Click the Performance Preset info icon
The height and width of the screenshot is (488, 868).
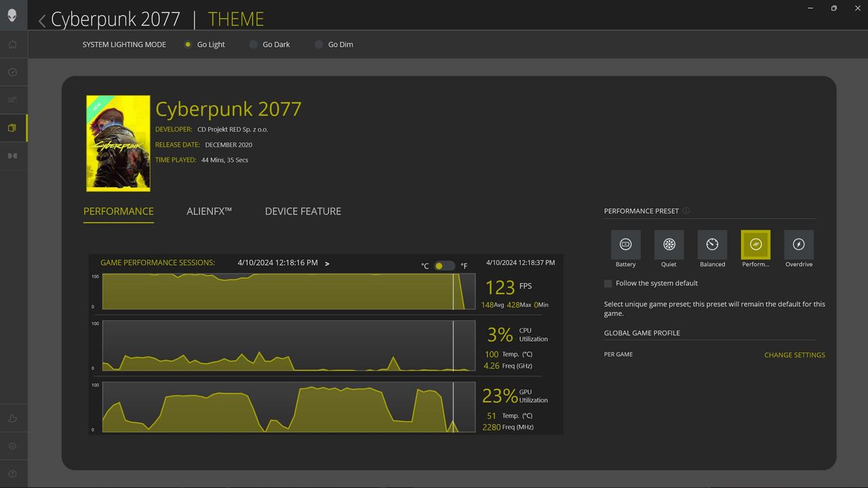tap(686, 211)
